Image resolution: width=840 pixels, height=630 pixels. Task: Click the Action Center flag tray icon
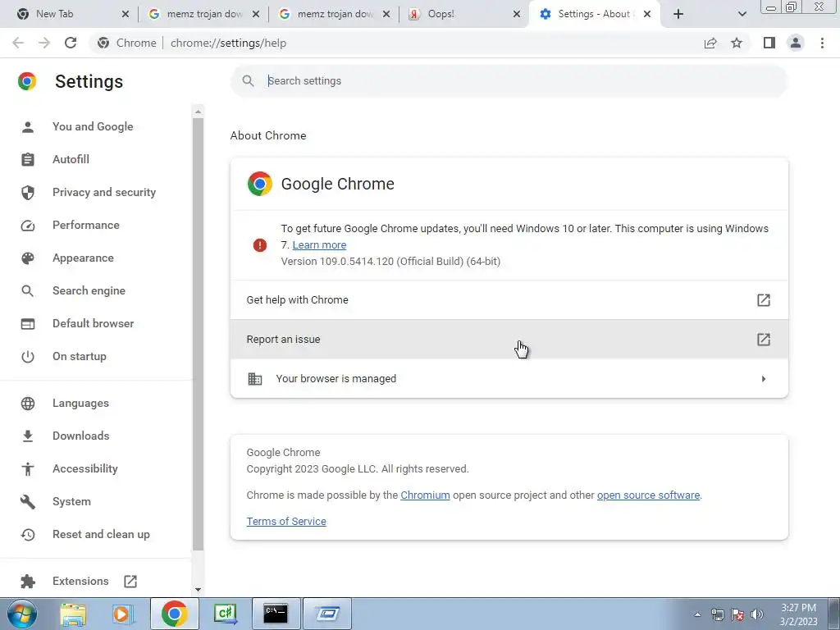737,614
